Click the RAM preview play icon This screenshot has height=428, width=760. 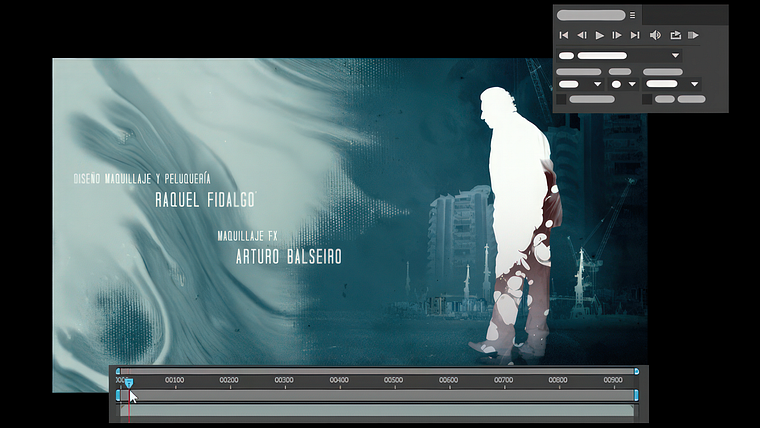point(693,35)
